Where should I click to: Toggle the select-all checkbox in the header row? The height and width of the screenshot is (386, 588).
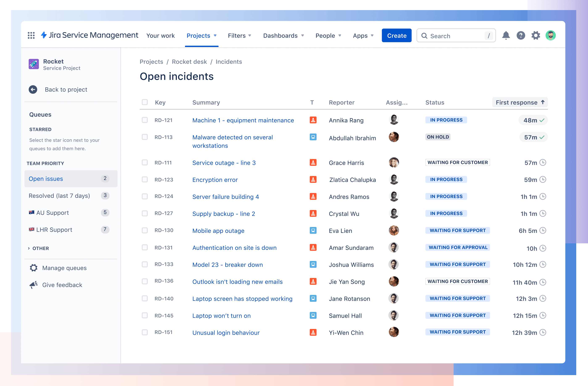145,102
